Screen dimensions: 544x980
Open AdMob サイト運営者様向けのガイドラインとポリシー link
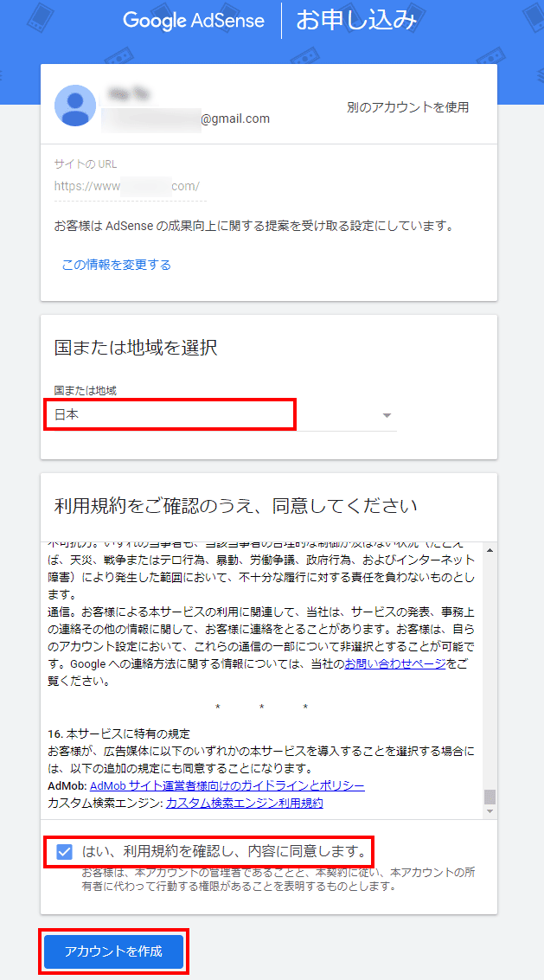click(x=227, y=785)
